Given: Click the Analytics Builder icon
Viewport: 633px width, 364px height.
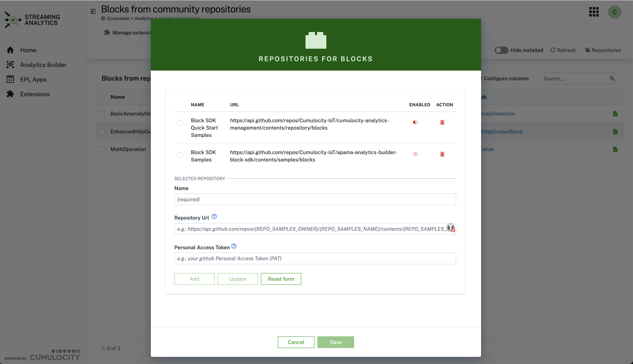Looking at the screenshot, I should tap(10, 65).
